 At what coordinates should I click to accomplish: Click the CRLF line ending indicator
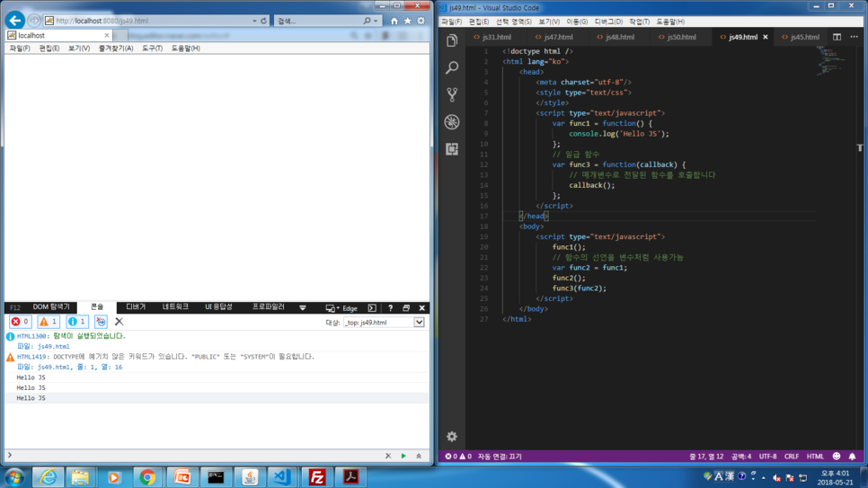coord(792,457)
